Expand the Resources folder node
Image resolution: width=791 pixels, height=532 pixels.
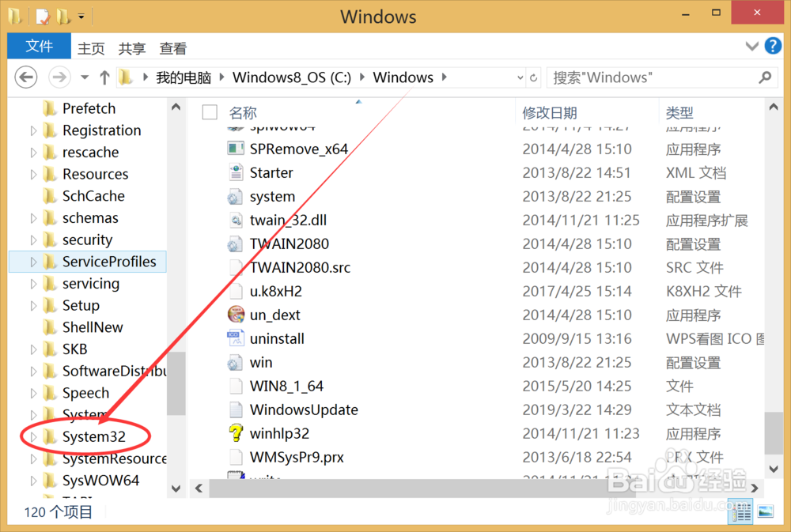point(33,175)
